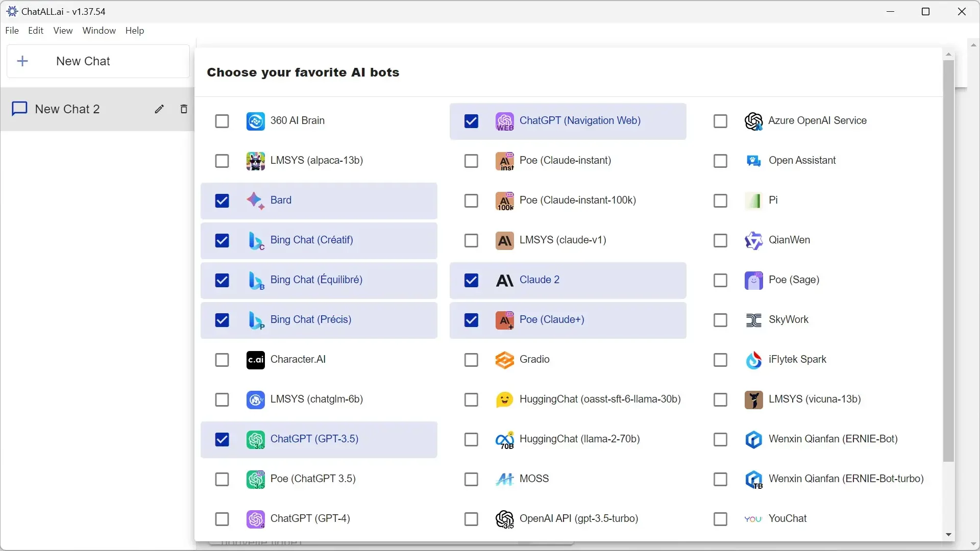Click the Poe Claude-instant-100k icon
The width and height of the screenshot is (980, 551).
[504, 201]
